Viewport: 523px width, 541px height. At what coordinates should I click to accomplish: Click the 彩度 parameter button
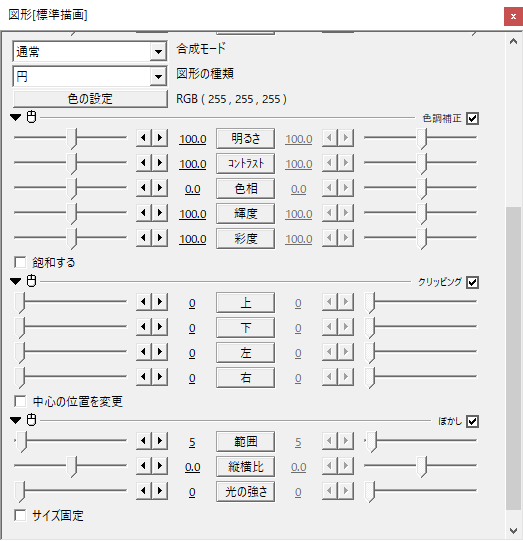tap(245, 238)
